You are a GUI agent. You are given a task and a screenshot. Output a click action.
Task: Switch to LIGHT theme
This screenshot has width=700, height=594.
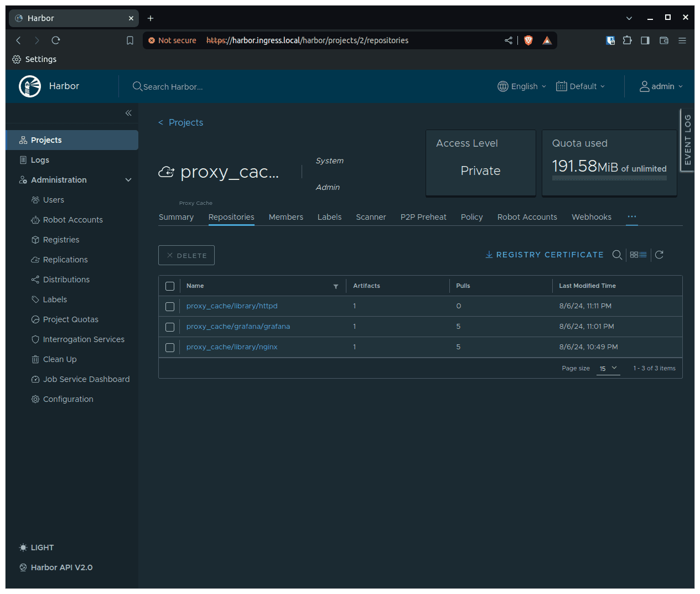(36, 547)
